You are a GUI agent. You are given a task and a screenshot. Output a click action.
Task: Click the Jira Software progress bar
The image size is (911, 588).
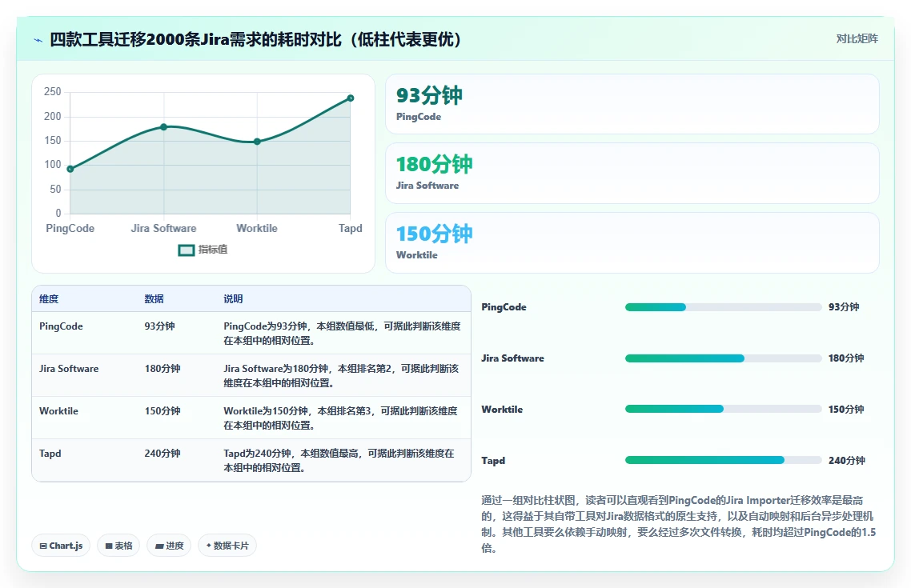[724, 358]
